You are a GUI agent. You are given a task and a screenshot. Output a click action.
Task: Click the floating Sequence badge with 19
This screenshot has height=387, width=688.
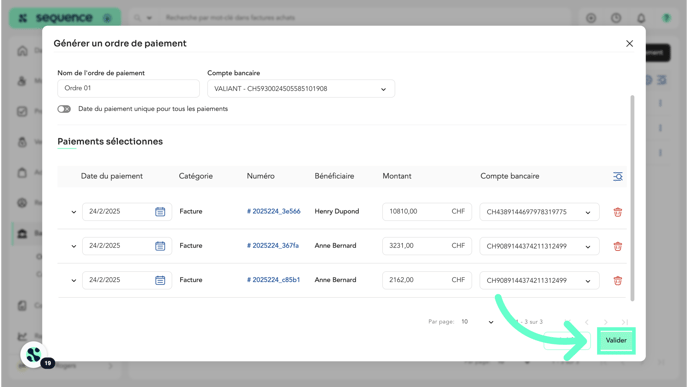(35, 355)
